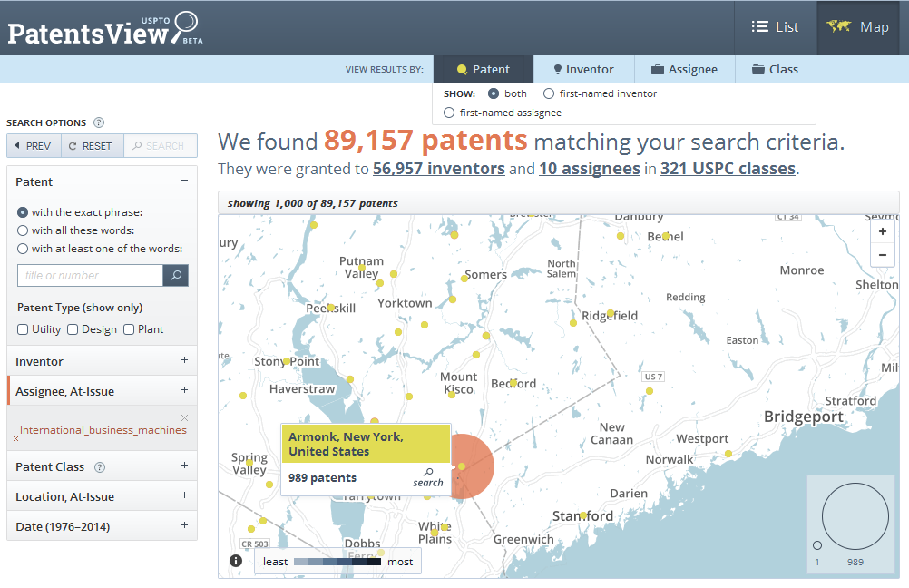
Task: View results by Class
Action: [x=776, y=69]
